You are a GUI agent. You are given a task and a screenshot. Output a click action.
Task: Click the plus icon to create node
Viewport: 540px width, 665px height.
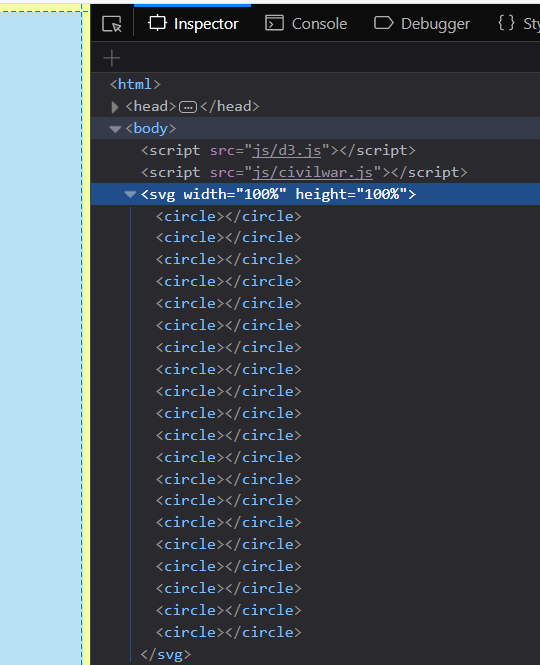click(x=112, y=58)
